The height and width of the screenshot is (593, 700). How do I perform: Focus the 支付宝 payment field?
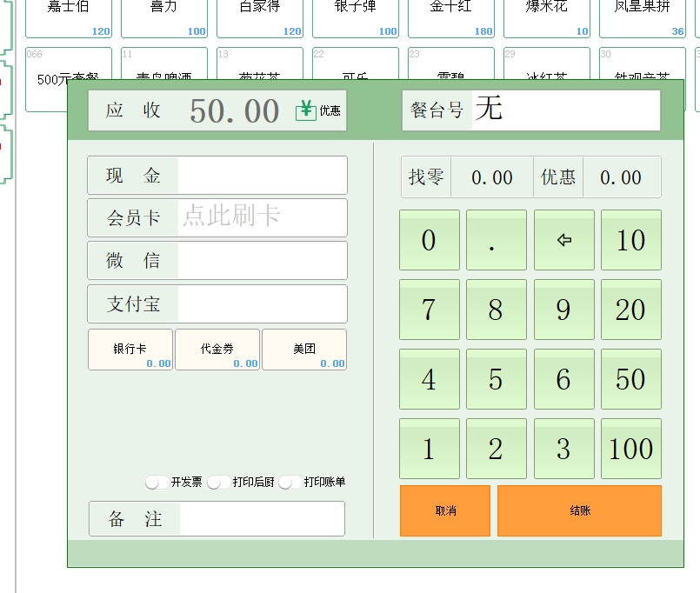[x=262, y=304]
